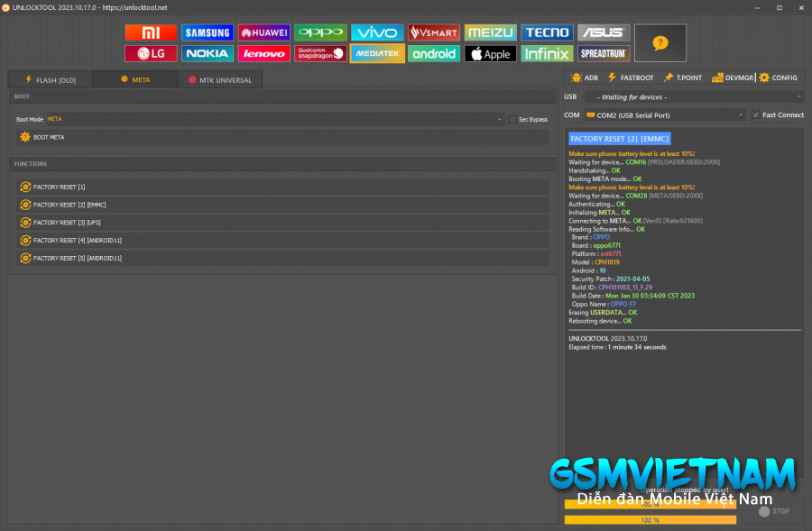
Task: Open the USB Waiting for devices dropdown
Action: coord(694,96)
